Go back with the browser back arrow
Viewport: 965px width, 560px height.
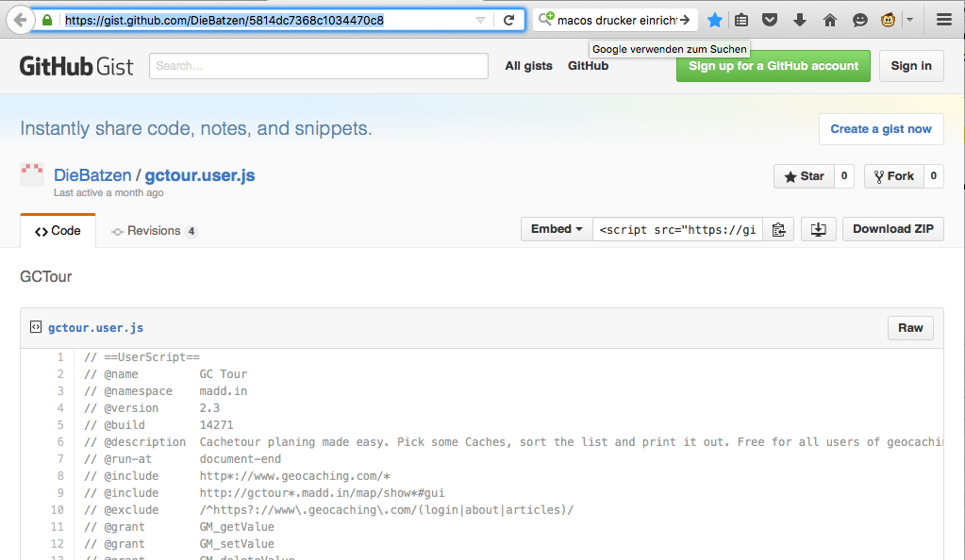click(x=20, y=20)
